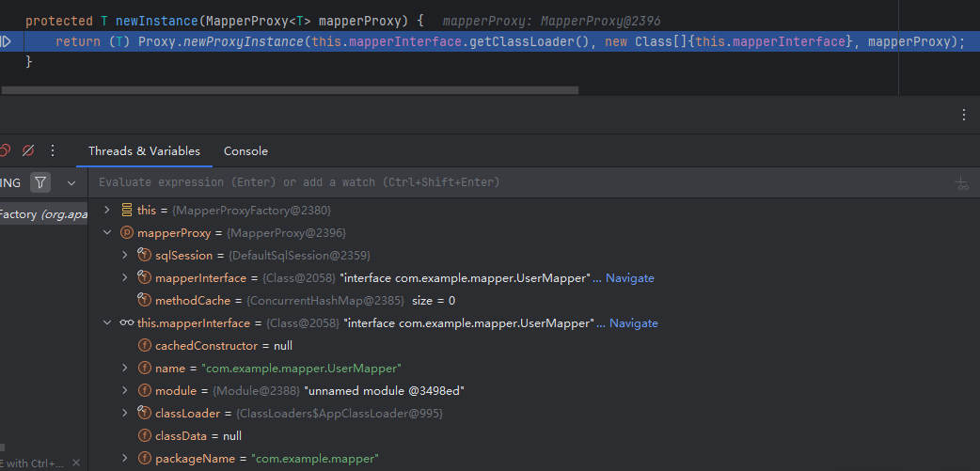Open more debugger toolbar actions menu
The height and width of the screenshot is (471, 980).
point(53,150)
